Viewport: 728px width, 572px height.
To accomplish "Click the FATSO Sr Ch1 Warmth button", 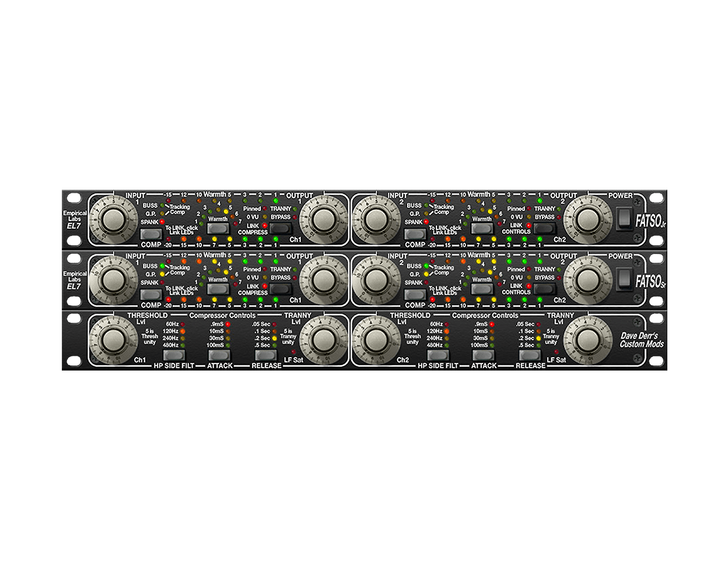I will [x=218, y=289].
